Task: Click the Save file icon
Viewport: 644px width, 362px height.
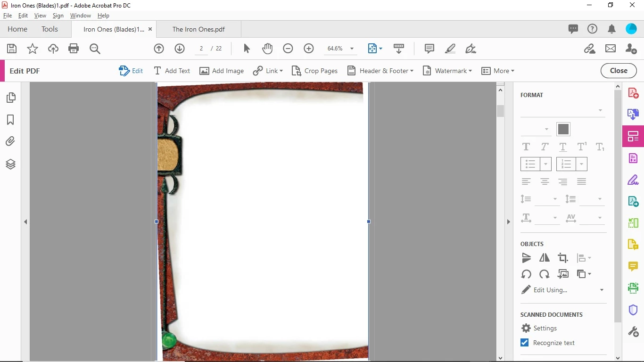Action: coord(12,49)
